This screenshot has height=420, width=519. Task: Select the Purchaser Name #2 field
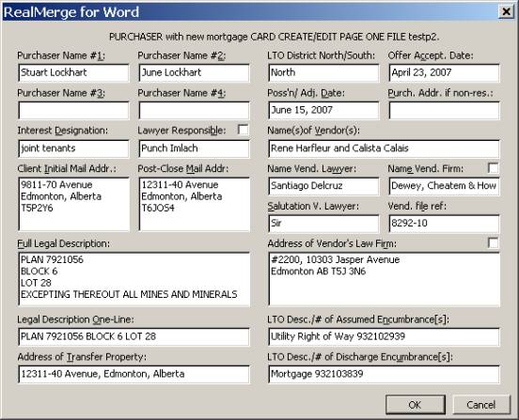click(x=194, y=72)
